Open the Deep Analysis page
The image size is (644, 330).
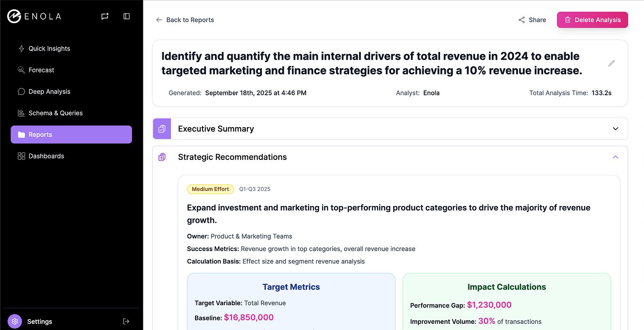point(49,92)
